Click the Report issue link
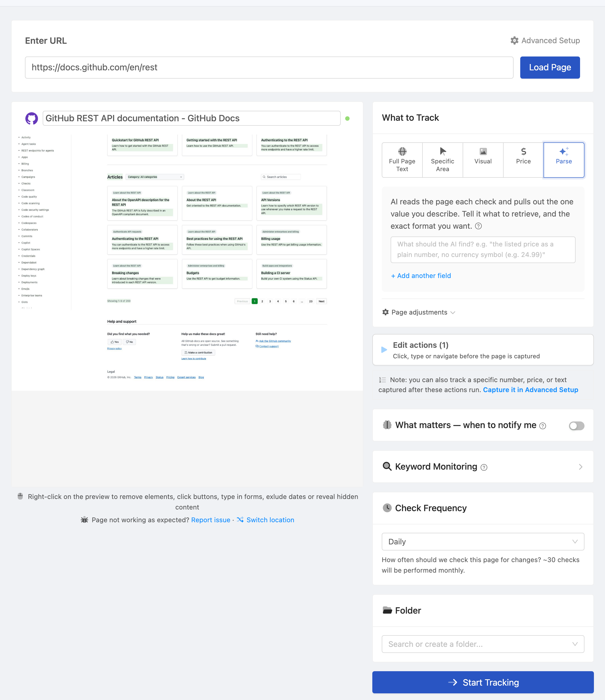This screenshot has width=605, height=700. tap(211, 519)
